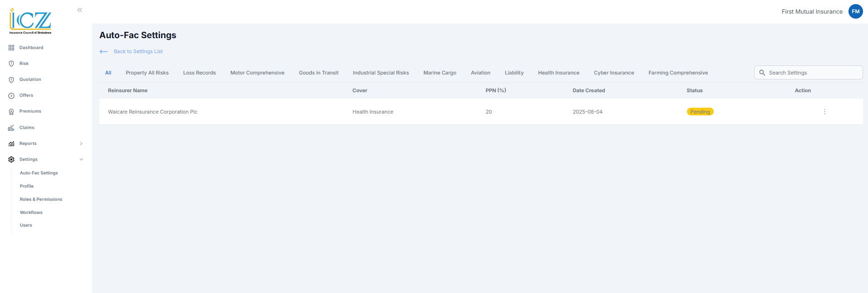Click the Back to Settings List link
This screenshot has height=293, width=868.
138,52
